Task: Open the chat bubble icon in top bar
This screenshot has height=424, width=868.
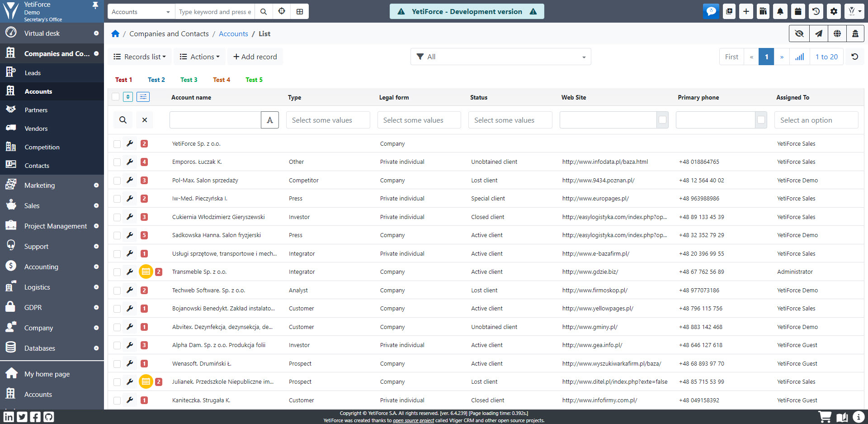Action: (x=711, y=11)
